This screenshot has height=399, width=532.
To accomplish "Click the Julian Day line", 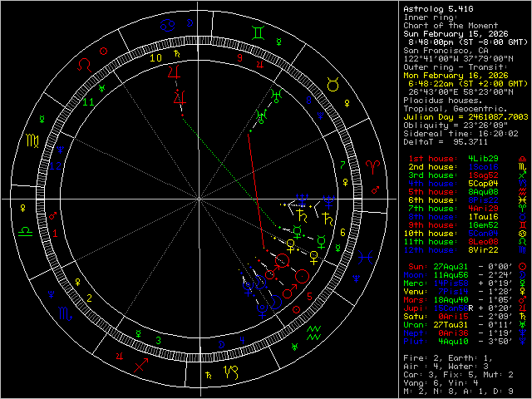I will 464,118.
